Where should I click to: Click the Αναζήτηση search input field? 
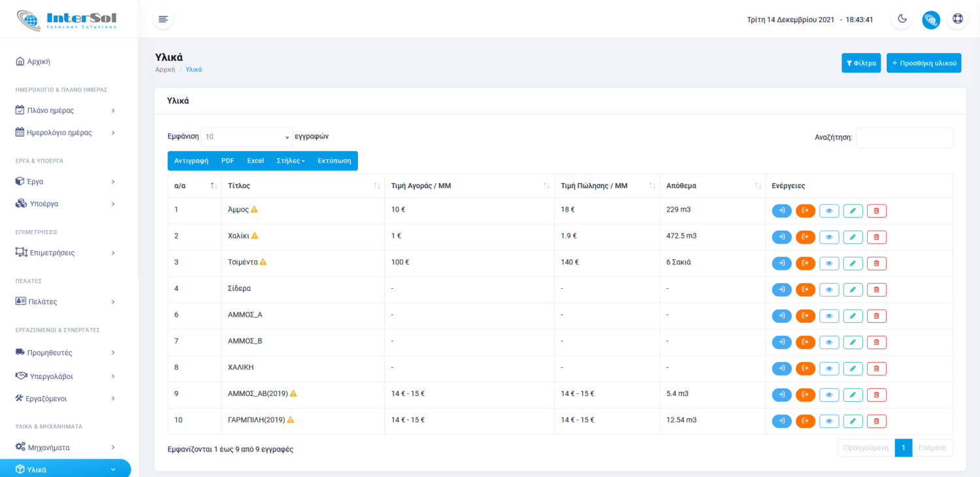(904, 137)
